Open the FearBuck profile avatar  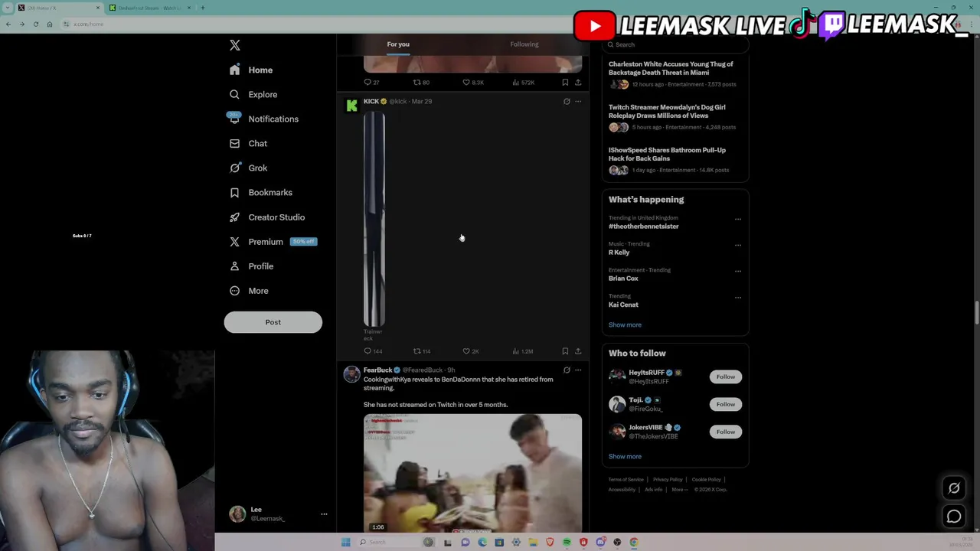(351, 374)
